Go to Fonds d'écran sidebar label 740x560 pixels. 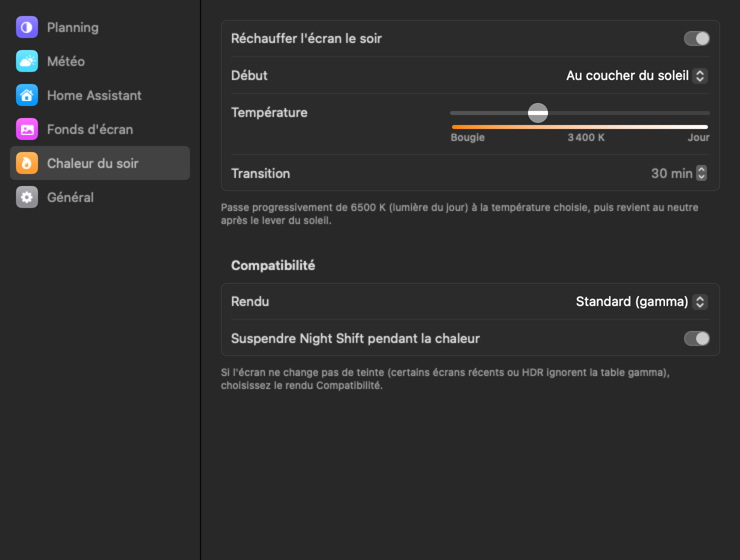(x=90, y=129)
